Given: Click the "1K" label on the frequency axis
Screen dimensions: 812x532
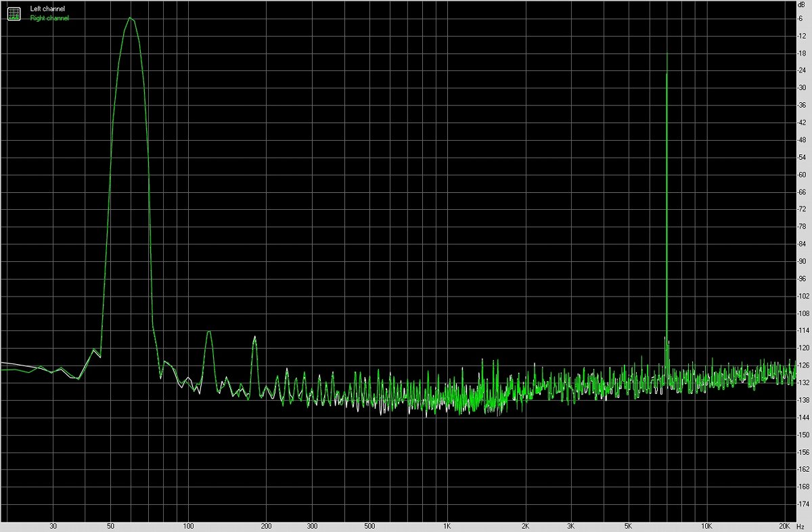Looking at the screenshot, I should [447, 526].
